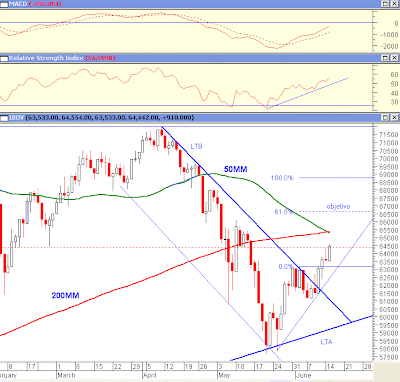
Task: Select the Relative Strength Index title bar
Action: [x=200, y=58]
